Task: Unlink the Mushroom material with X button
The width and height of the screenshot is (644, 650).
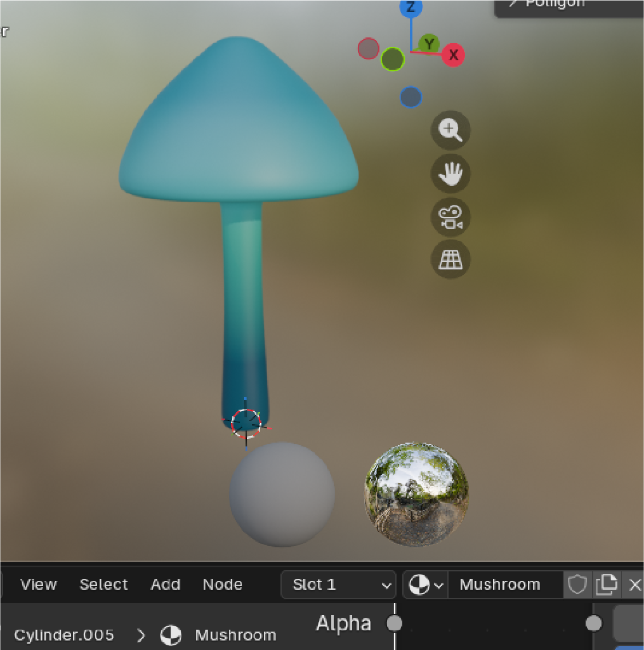Action: click(x=634, y=584)
